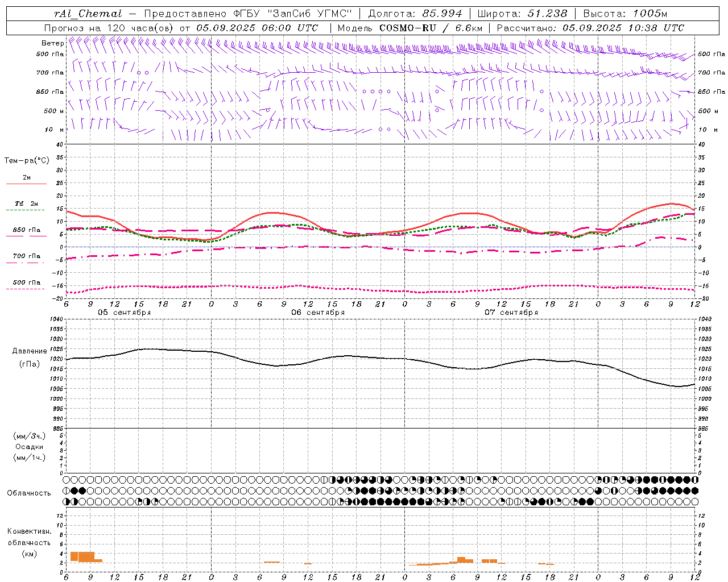Select the (мм/3ч.) precipitation unit label
The width and height of the screenshot is (728, 582).
[x=30, y=436]
